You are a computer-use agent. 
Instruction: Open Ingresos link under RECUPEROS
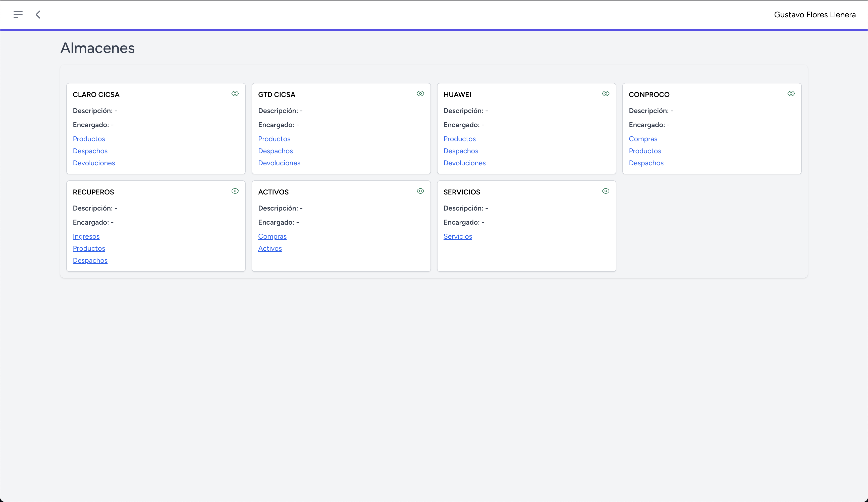(x=86, y=236)
